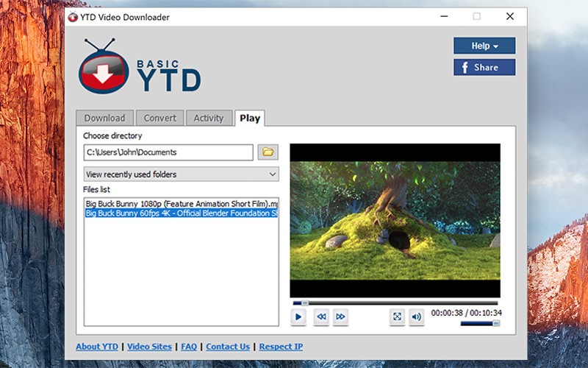Mute audio with the speaker icon
588x368 pixels.
tap(416, 316)
